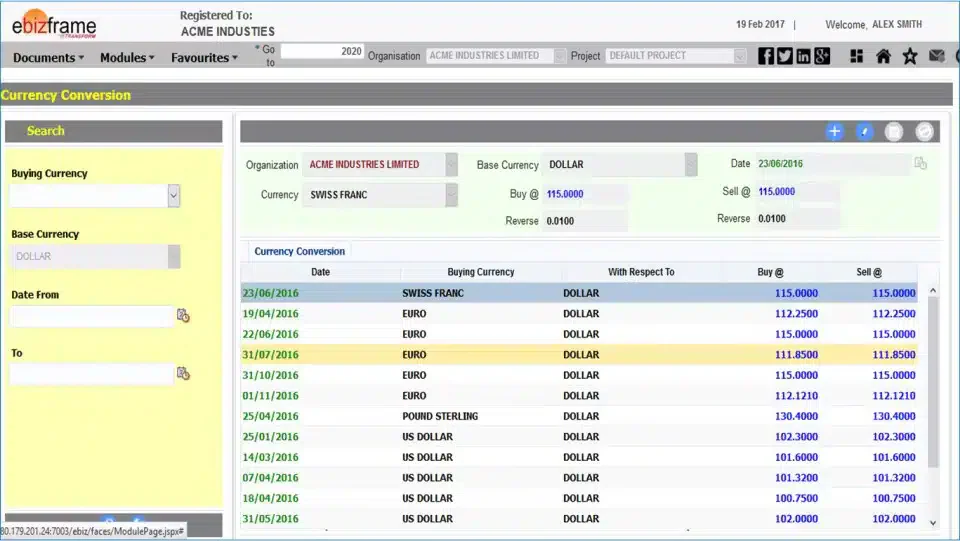
Task: Open the To date calendar picker icon
Action: 183,373
